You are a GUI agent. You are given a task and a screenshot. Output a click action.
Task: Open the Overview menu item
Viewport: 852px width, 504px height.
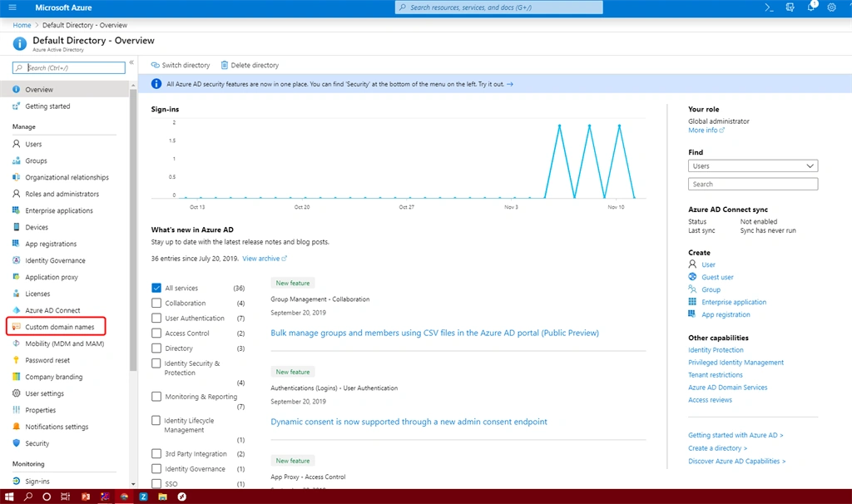[64, 89]
